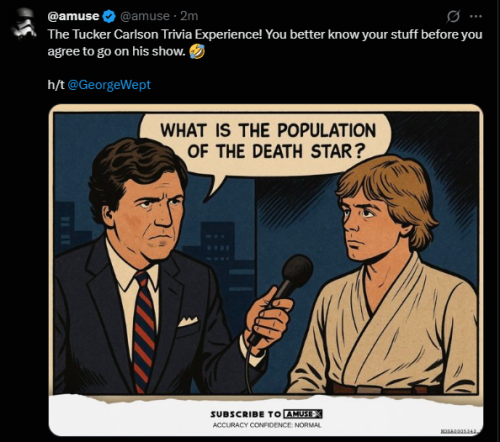The height and width of the screenshot is (442, 500).
Task: Click the laughing emoji in the tweet
Action: [197, 52]
